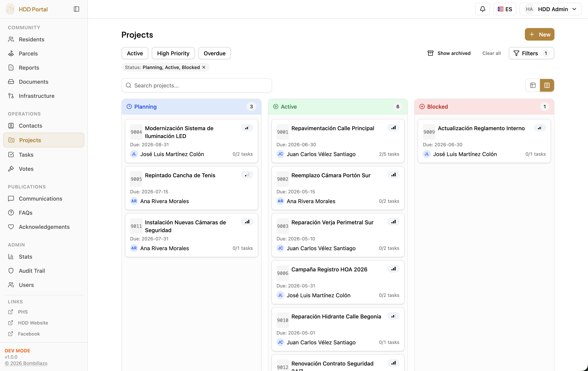Image resolution: width=588 pixels, height=371 pixels.
Task: Click Clear all filters
Action: pos(491,53)
